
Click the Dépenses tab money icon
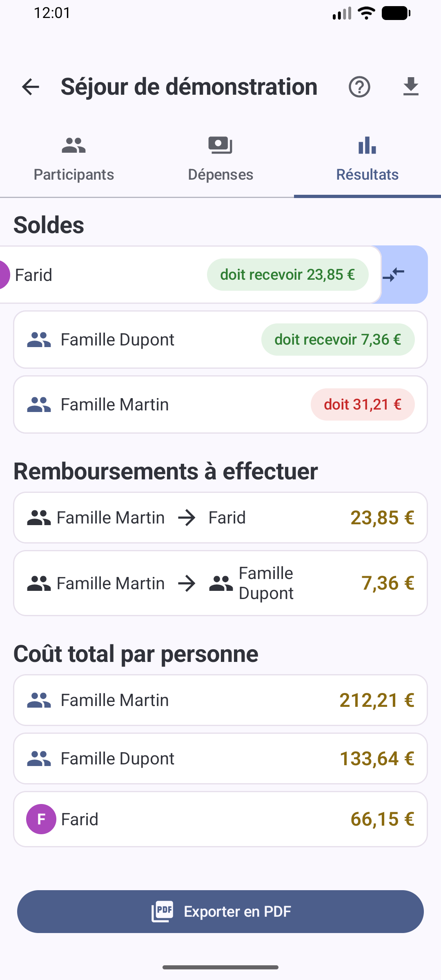(220, 145)
